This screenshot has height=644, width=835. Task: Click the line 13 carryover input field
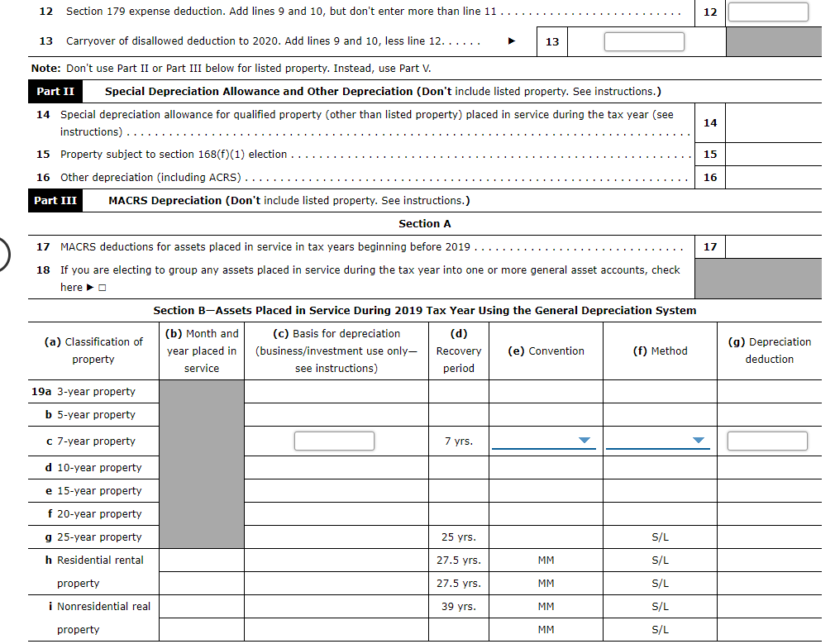[644, 41]
